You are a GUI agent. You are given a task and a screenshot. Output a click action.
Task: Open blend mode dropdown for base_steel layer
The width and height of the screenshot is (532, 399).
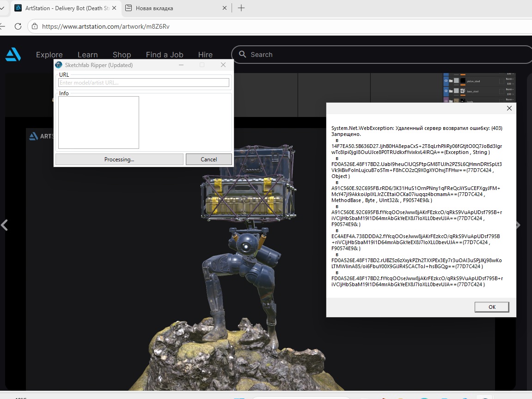coord(509,89)
